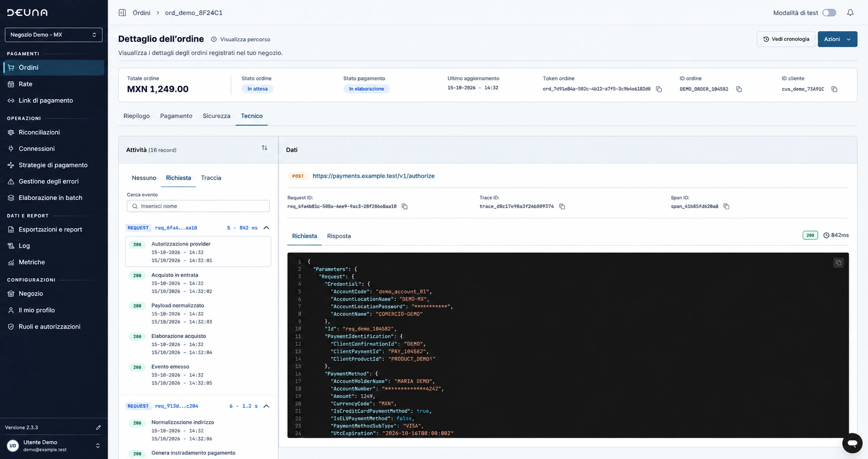Switch to the Sicurezza tab

tap(216, 116)
